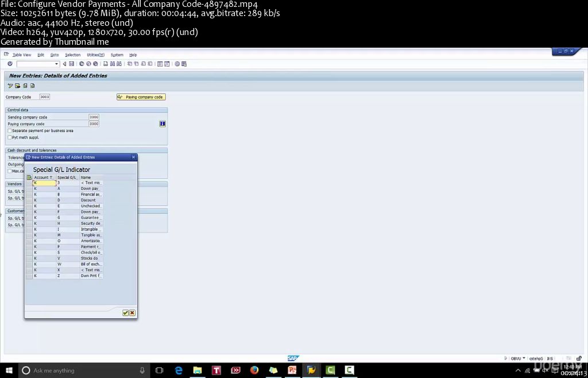Click the Display/Change pencil icon
The height and width of the screenshot is (378, 588).
point(10,86)
